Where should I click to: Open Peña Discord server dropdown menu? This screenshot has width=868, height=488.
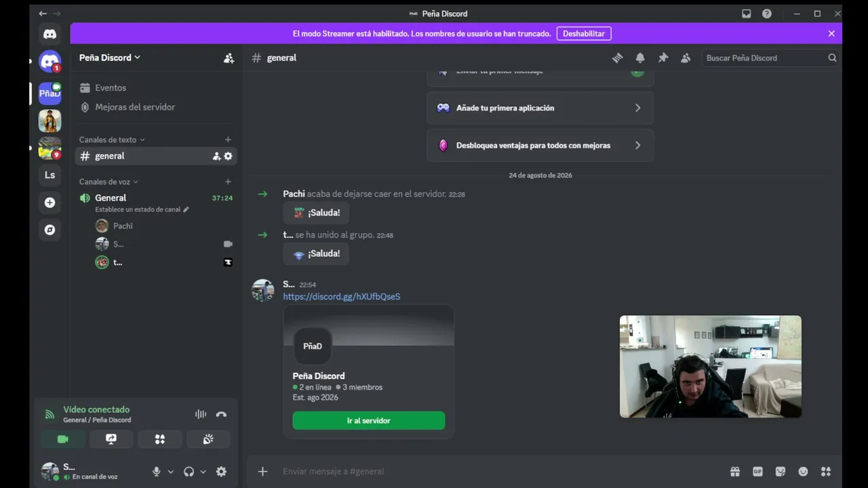110,58
